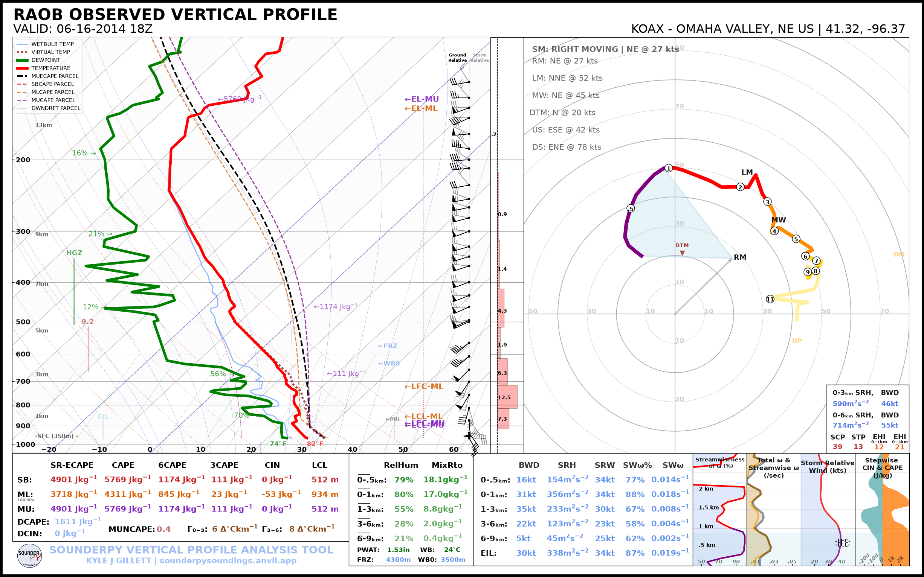The height and width of the screenshot is (577, 924).
Task: Click the PBL level annotation
Action: tap(393, 419)
